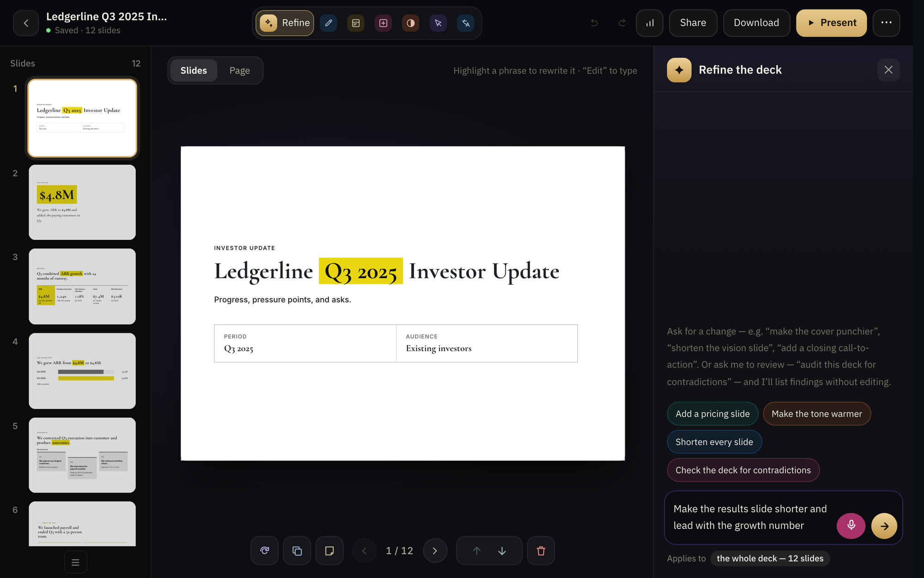Open the whole deck scope selector

tap(770, 559)
